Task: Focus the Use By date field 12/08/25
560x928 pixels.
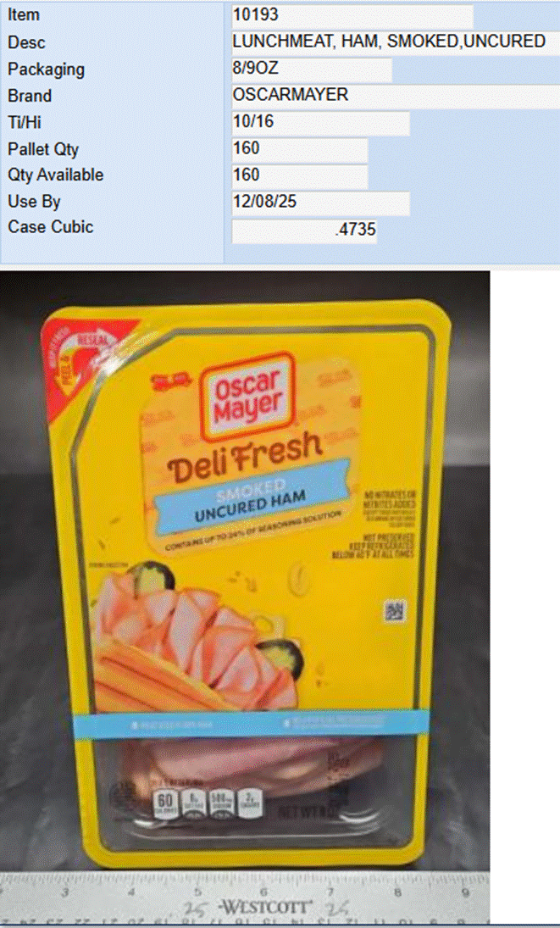Action: point(320,202)
